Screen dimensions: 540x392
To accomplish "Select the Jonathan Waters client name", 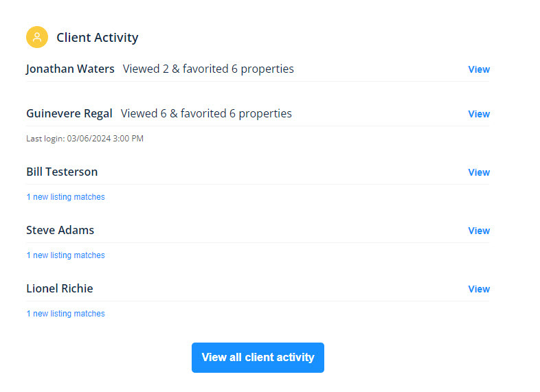I will 70,69.
